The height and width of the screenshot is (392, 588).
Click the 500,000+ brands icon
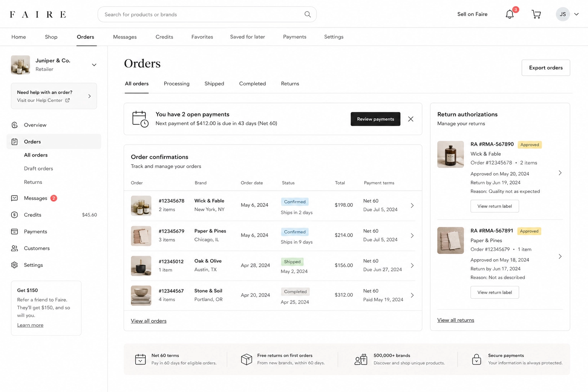pos(361,359)
